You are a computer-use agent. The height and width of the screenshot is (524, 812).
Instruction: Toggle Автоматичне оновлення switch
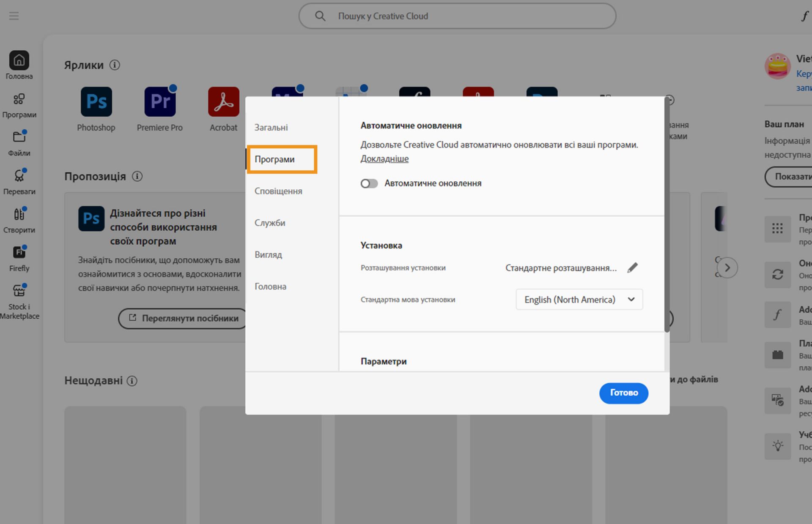pos(369,183)
